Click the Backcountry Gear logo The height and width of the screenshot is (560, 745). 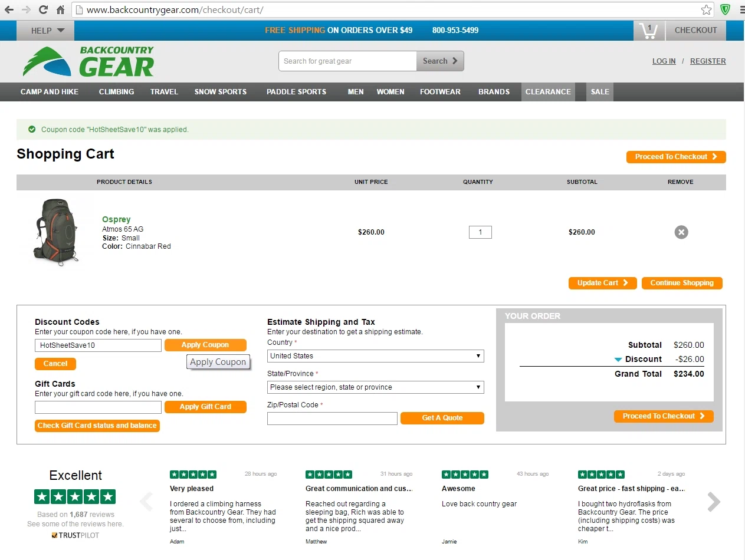coord(88,61)
